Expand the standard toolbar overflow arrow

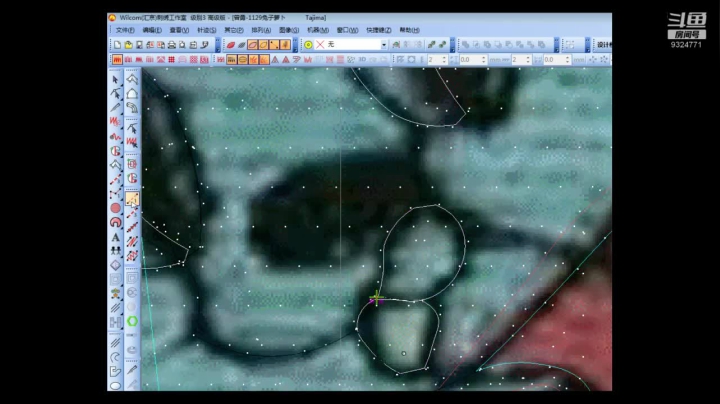coord(218,45)
